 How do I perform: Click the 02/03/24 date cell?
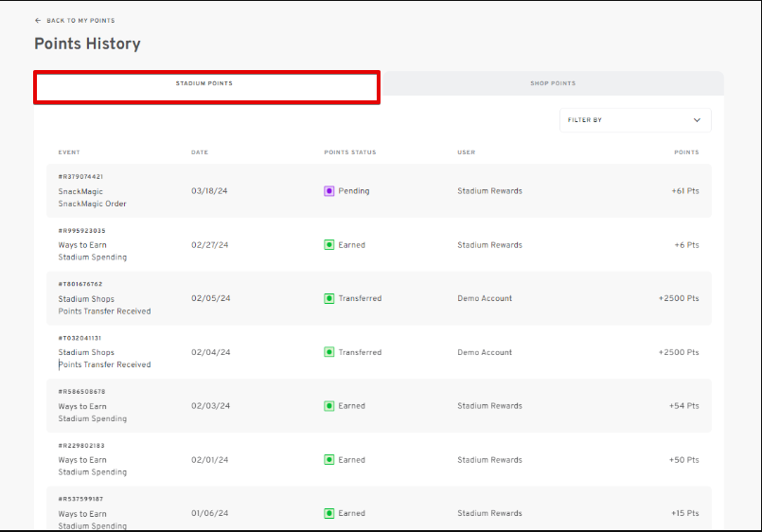[211, 406]
